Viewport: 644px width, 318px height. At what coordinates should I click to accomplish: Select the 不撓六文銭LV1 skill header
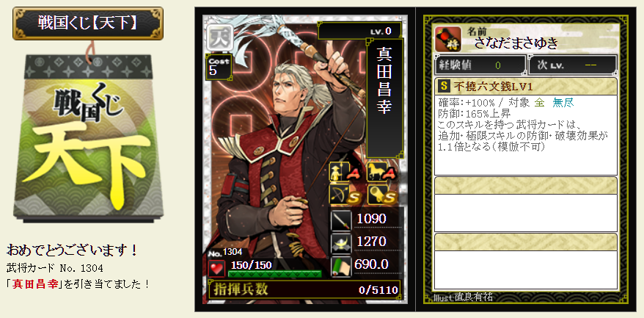click(x=526, y=87)
